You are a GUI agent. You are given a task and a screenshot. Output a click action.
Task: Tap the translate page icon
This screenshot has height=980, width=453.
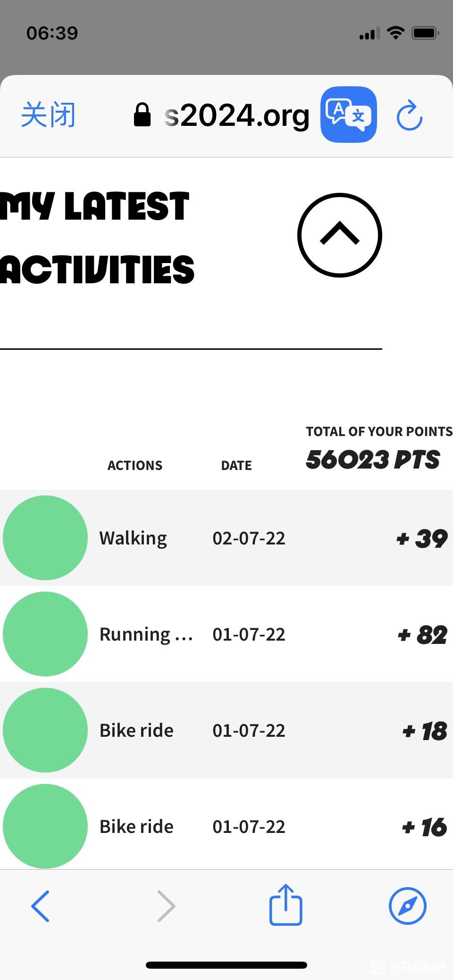[348, 115]
